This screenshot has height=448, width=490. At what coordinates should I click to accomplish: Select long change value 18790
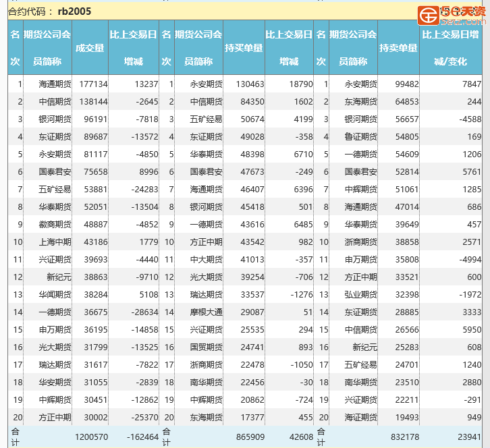(x=301, y=84)
